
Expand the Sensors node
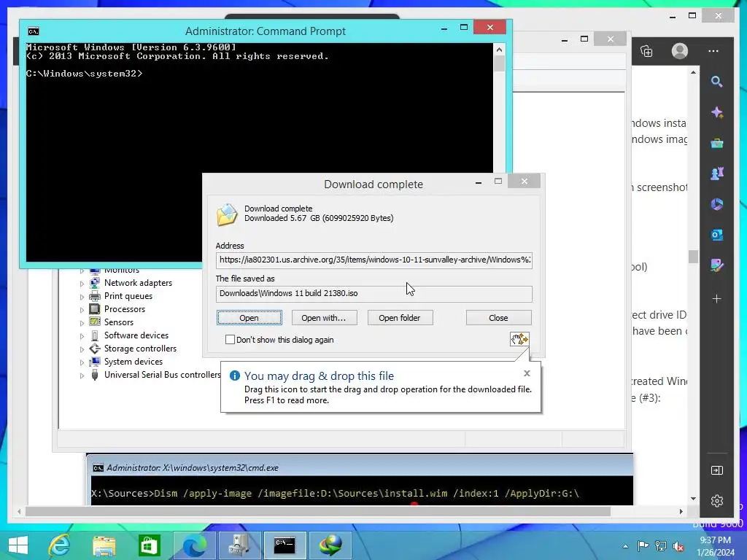coord(82,323)
